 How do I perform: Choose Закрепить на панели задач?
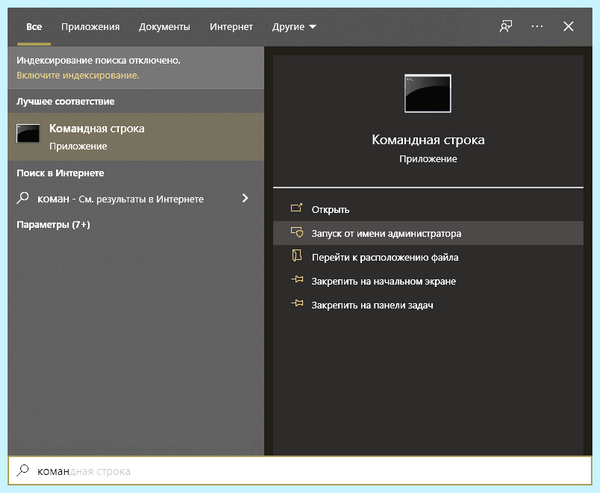click(428, 305)
